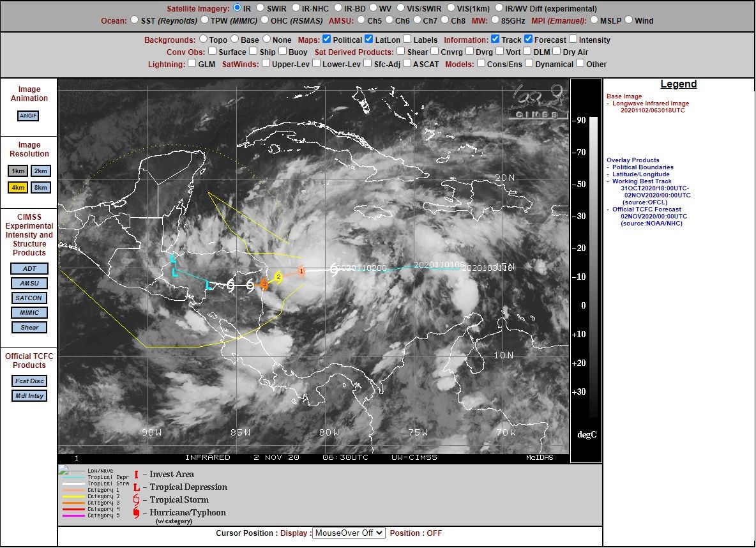Enable the Intensity information checkbox

click(x=573, y=39)
